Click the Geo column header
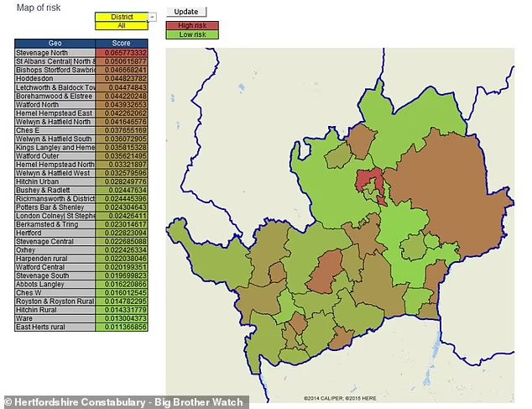 click(55, 44)
